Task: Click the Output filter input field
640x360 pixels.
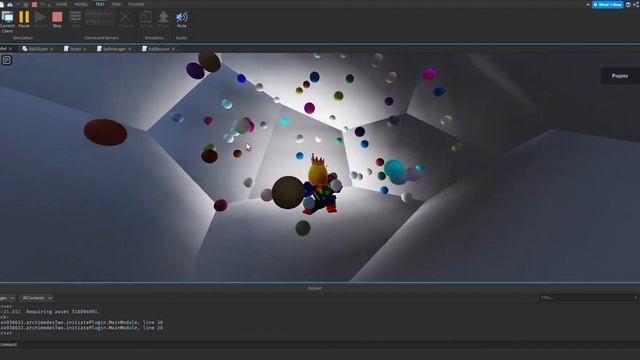Action: (588, 298)
